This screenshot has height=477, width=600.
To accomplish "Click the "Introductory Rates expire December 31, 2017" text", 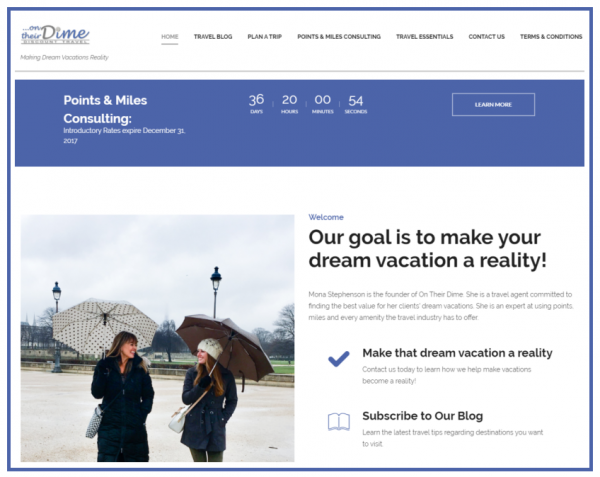I will [124, 135].
